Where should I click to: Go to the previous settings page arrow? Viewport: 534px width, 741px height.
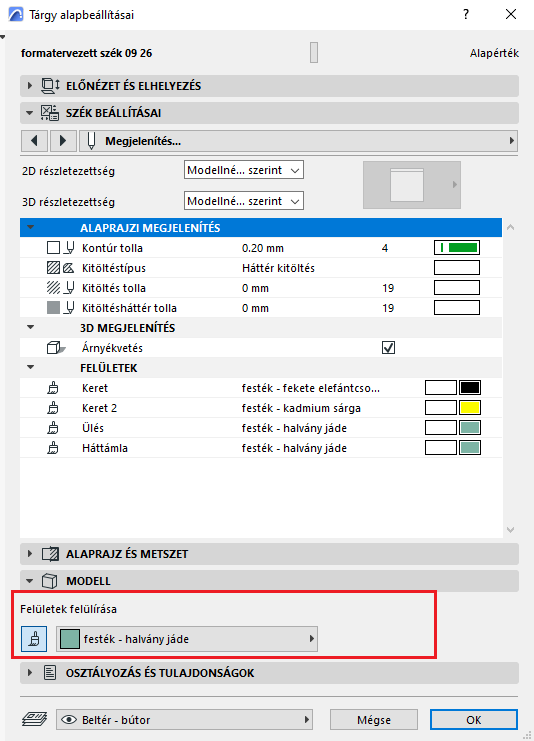[x=34, y=141]
